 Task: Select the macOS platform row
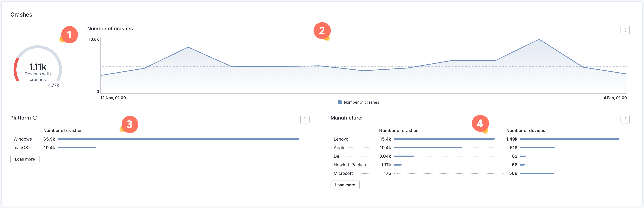pyautogui.click(x=21, y=148)
